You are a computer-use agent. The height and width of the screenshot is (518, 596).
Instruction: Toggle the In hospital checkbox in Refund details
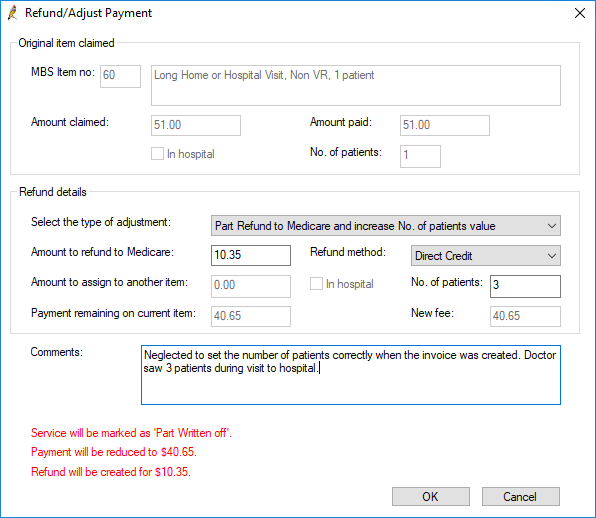pos(316,284)
